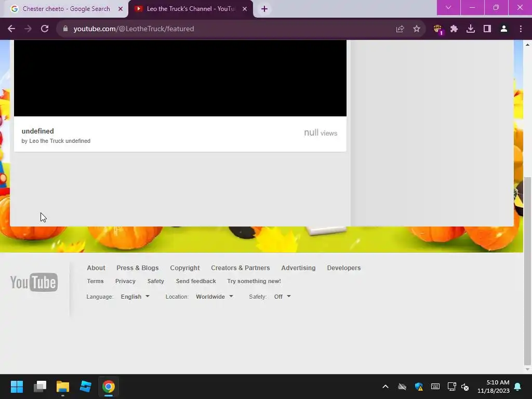Open the Roblox Studio taskbar icon
This screenshot has height=399, width=532.
(86, 387)
